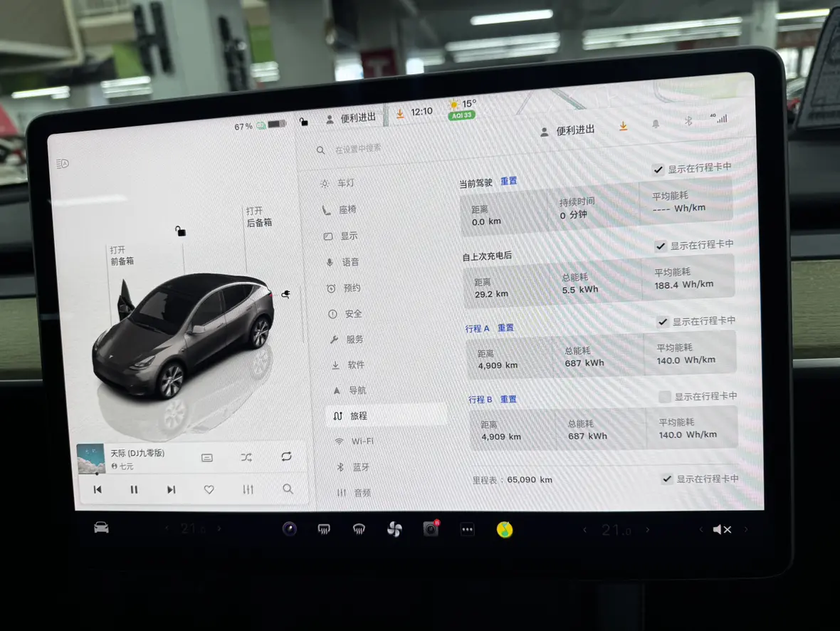The image size is (840, 631).
Task: Open the Wi-Fi settings menu item
Action: 362,441
